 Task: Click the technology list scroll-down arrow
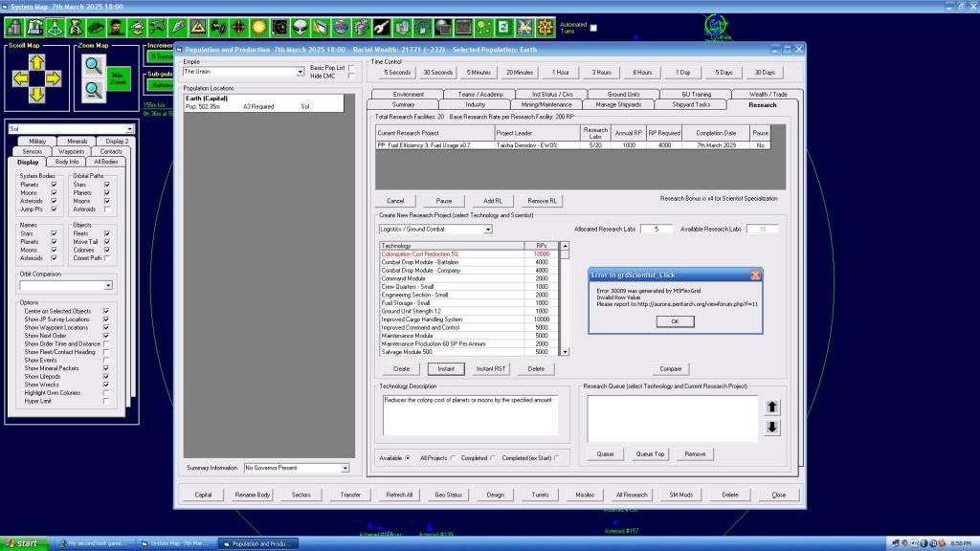pyautogui.click(x=565, y=352)
